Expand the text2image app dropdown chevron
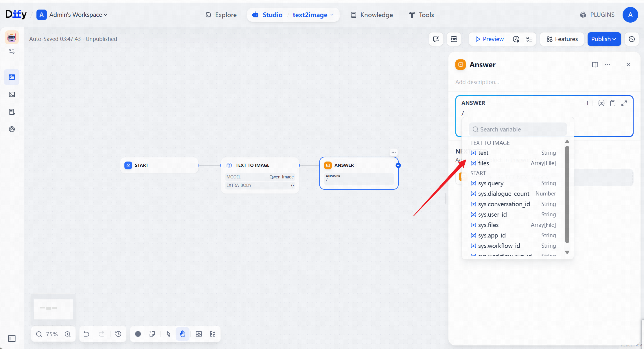 (x=332, y=15)
